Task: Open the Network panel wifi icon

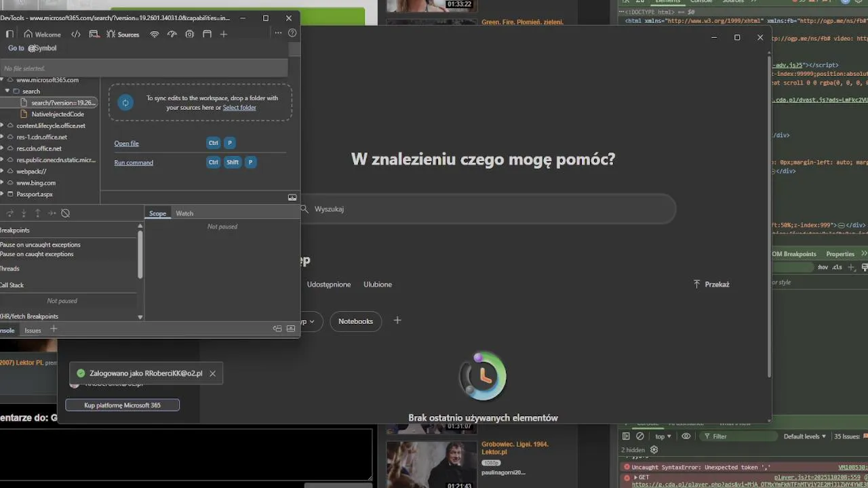Action: [155, 34]
